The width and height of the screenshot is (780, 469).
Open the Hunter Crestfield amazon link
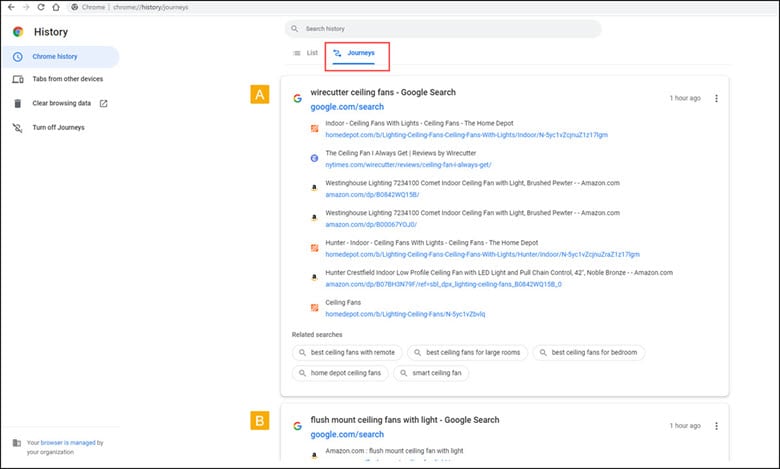pos(444,284)
